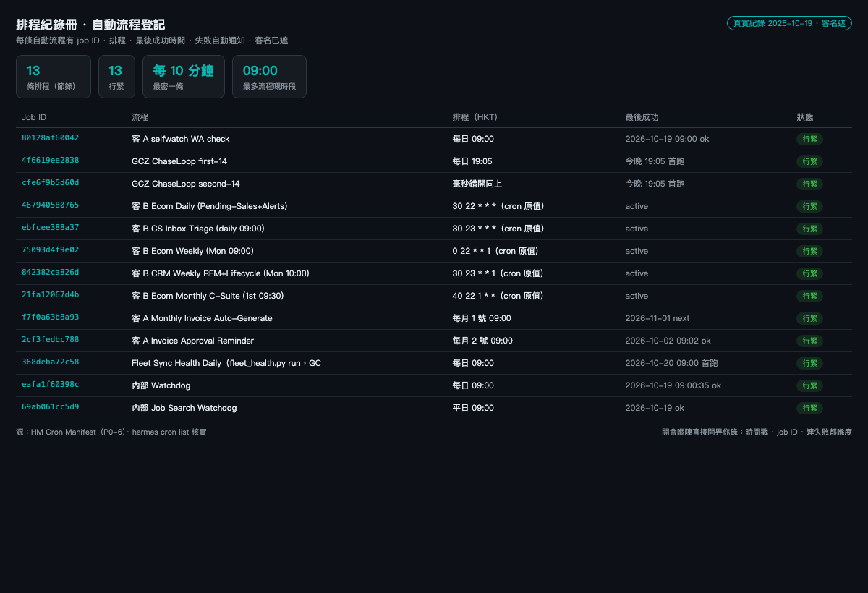
Task: Open the 09:00 最多流程嘅時段 card
Action: pyautogui.click(x=269, y=77)
